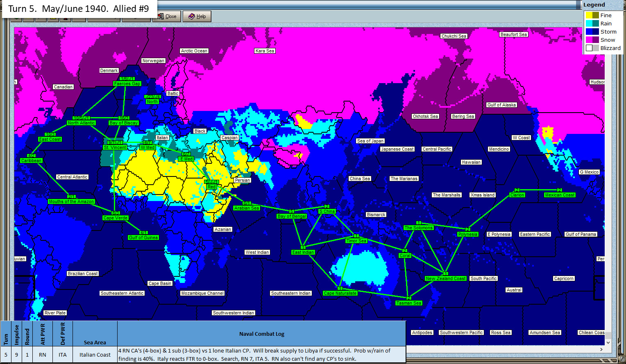Select the Timor Sea label

click(x=356, y=241)
